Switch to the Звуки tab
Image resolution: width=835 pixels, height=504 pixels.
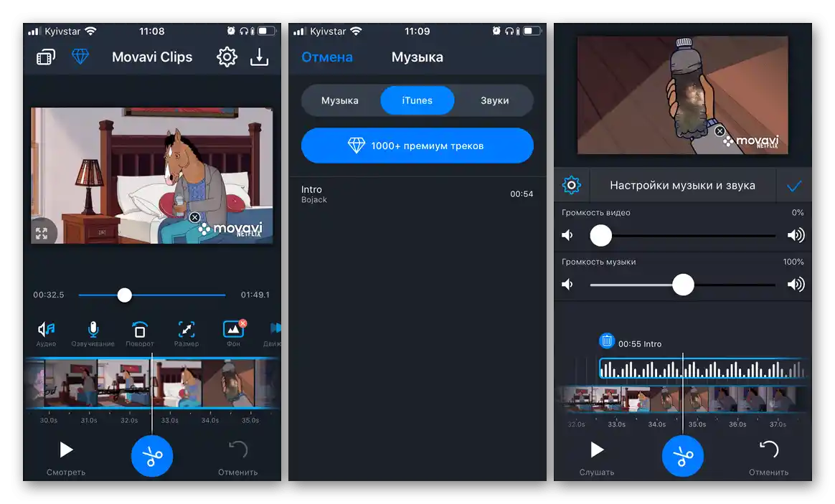pyautogui.click(x=495, y=100)
